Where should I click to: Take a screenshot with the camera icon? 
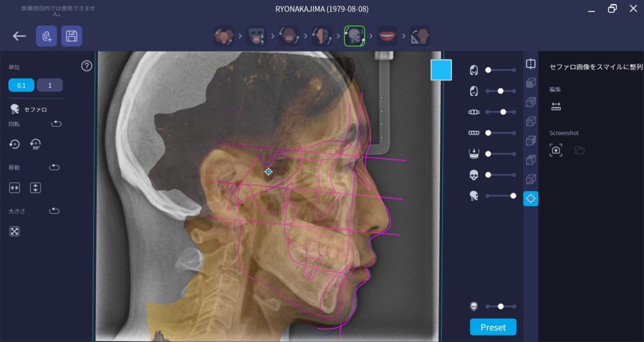click(556, 150)
